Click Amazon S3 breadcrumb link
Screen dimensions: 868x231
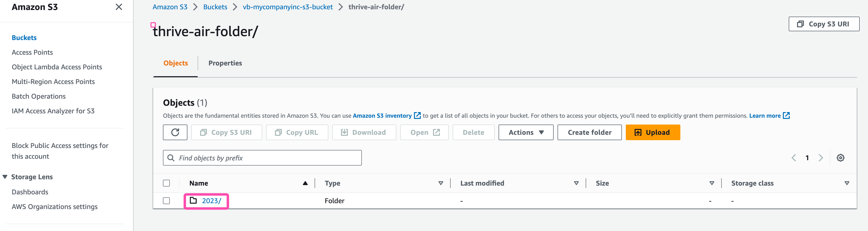click(x=170, y=7)
